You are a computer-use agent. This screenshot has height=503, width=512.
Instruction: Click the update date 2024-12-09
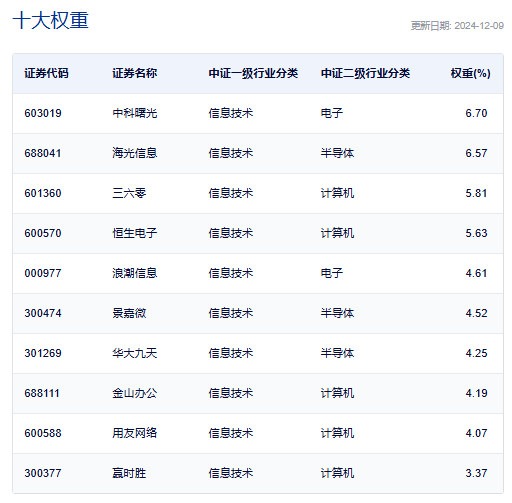pyautogui.click(x=479, y=26)
